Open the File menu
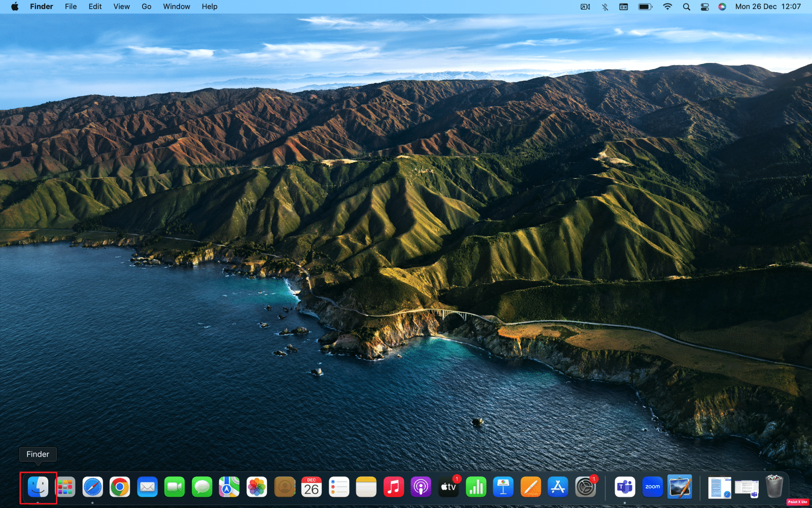 click(71, 7)
